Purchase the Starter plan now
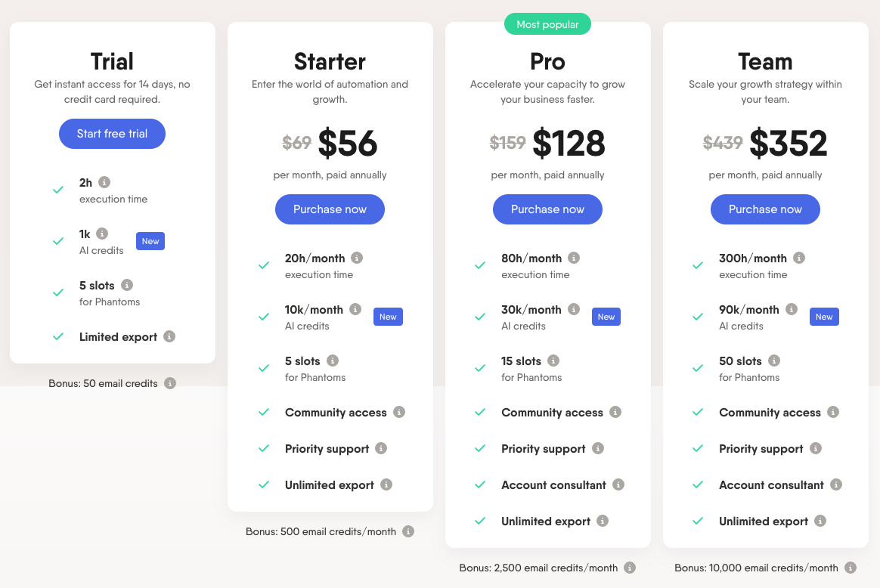Viewport: 880px width, 588px height. [x=330, y=209]
